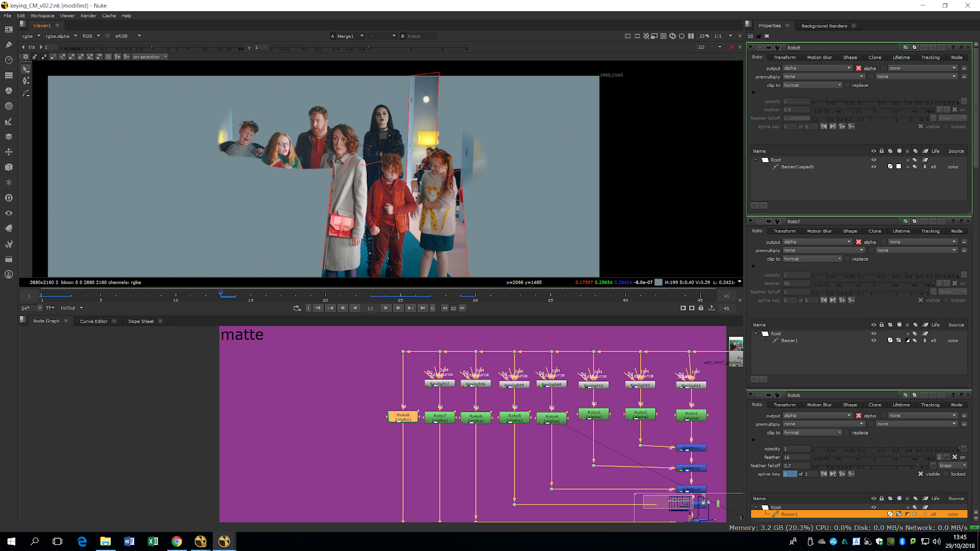The height and width of the screenshot is (551, 980).
Task: Open the sRGB viewer colorspace dropdown
Action: [x=128, y=36]
